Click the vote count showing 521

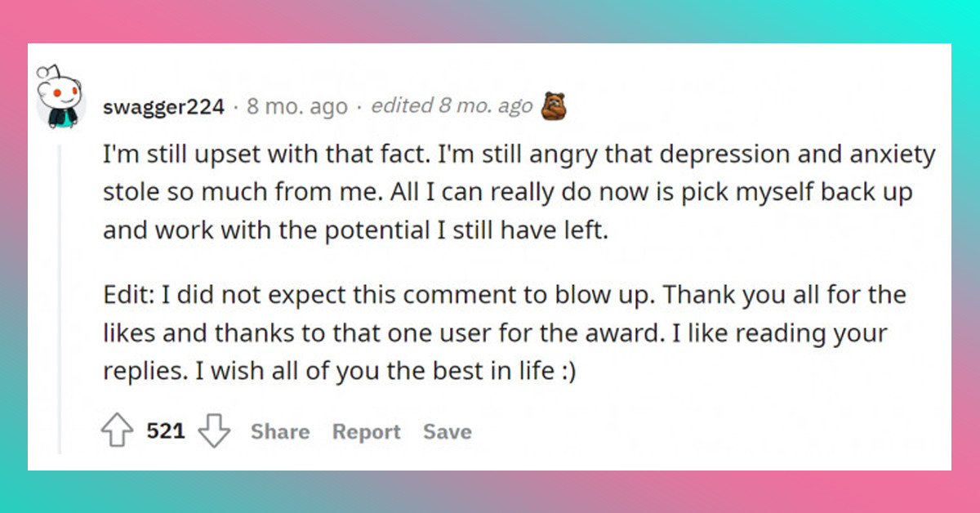(x=167, y=431)
